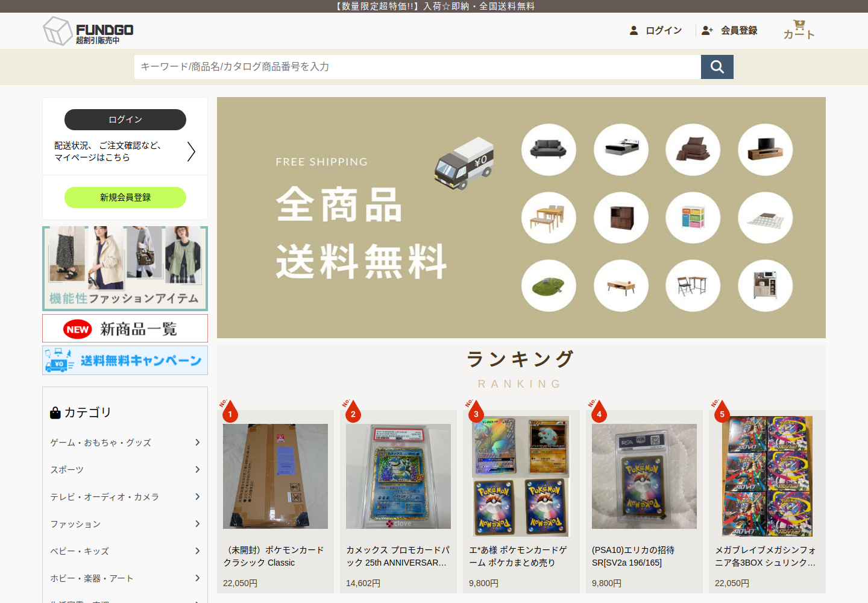868x603 pixels.
Task: Expand the スポーツ category
Action: tap(125, 470)
